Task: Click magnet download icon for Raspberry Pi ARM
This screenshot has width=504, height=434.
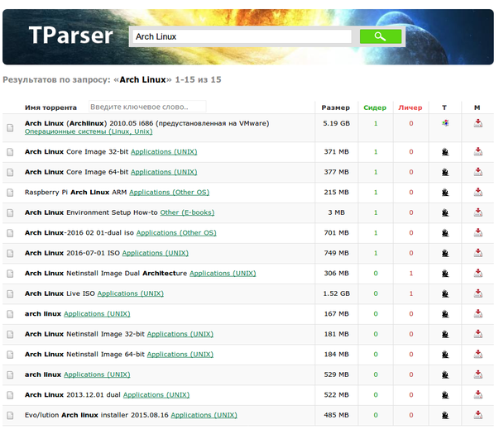Action: (478, 192)
